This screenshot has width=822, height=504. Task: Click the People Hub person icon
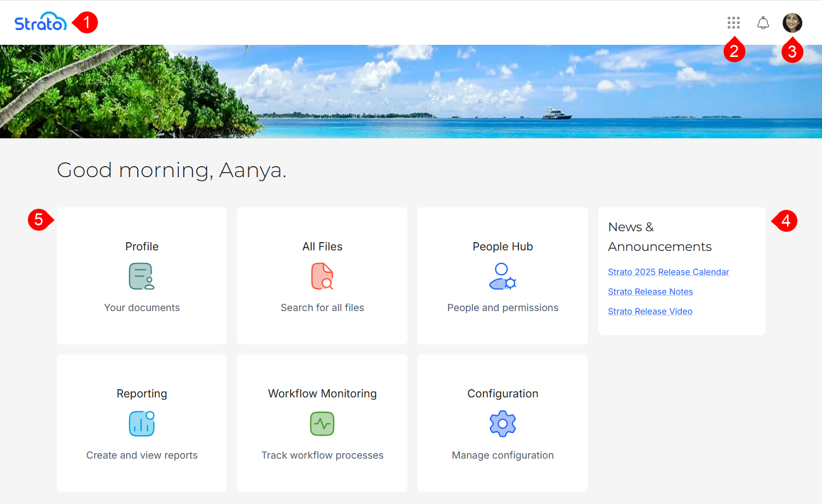coord(503,276)
